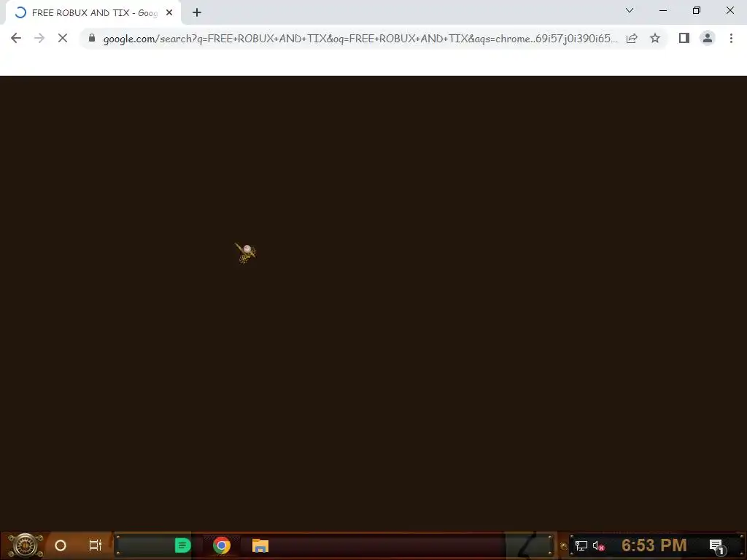View site info via the lock icon
Viewport: 747px width, 560px height.
[x=92, y=38]
